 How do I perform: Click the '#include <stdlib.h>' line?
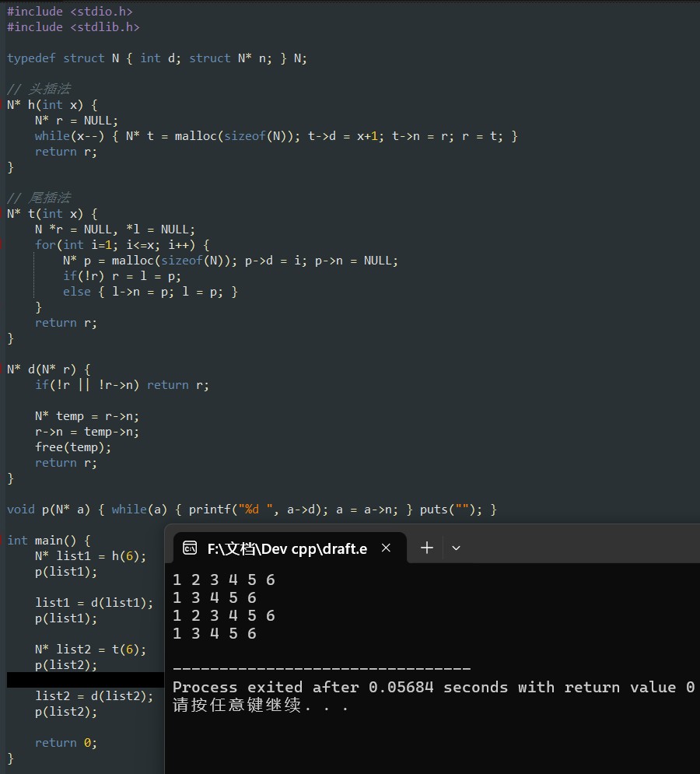[x=73, y=27]
